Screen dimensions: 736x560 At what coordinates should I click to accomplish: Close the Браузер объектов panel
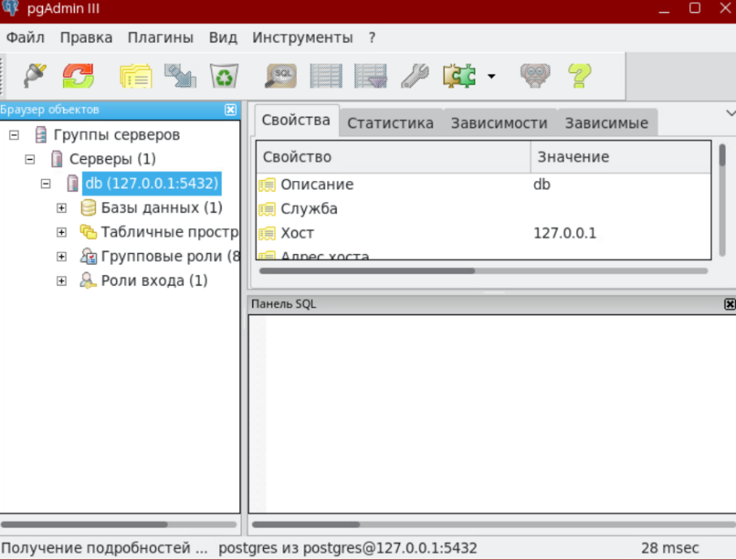(230, 110)
